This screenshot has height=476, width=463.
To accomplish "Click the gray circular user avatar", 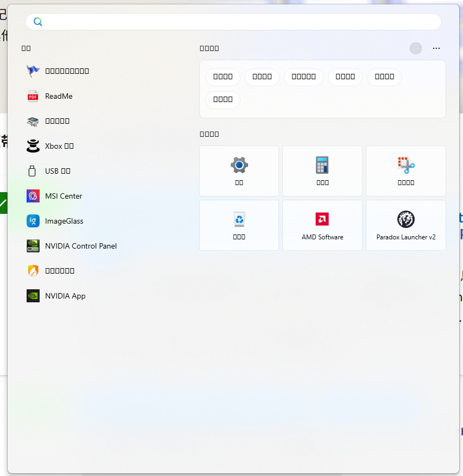I will [x=416, y=48].
